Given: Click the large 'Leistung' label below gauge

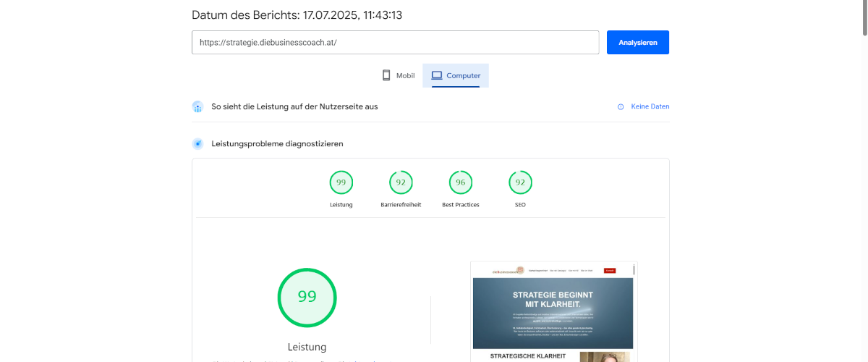Looking at the screenshot, I should click(x=307, y=347).
